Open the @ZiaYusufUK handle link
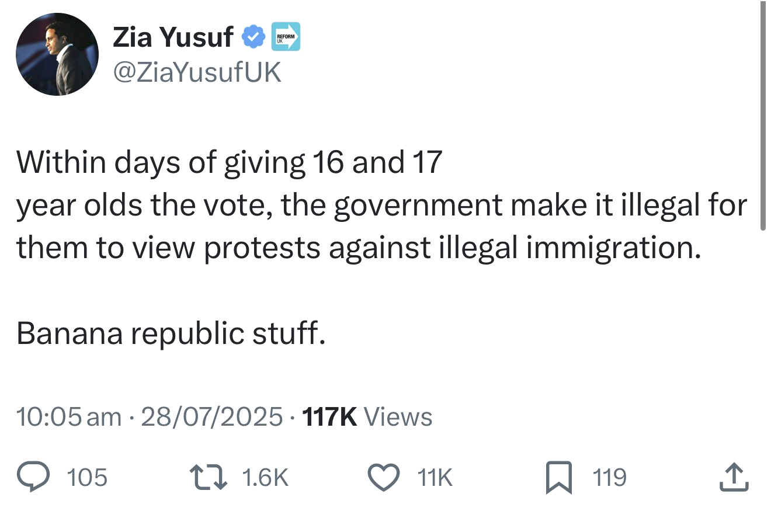The image size is (771, 532). pos(196,72)
